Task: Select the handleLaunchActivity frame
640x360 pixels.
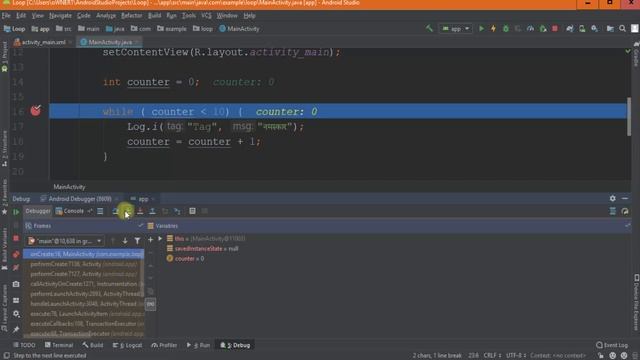Action: [x=83, y=304]
